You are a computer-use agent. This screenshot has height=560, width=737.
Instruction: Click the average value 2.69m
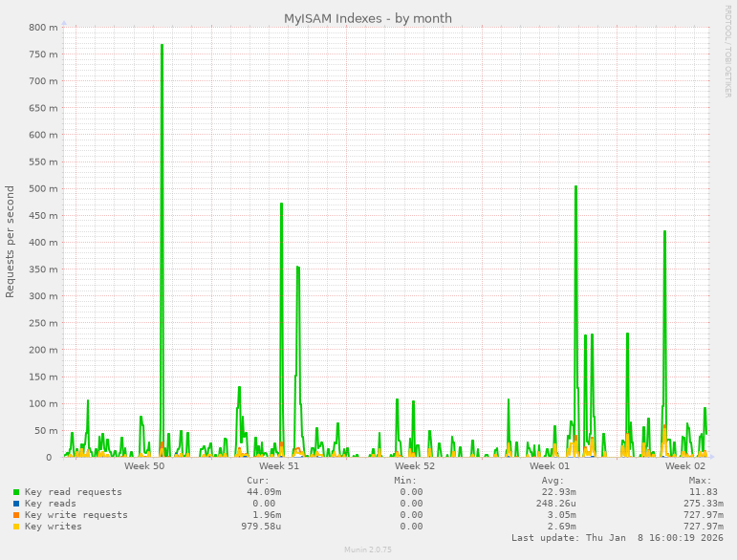(561, 527)
